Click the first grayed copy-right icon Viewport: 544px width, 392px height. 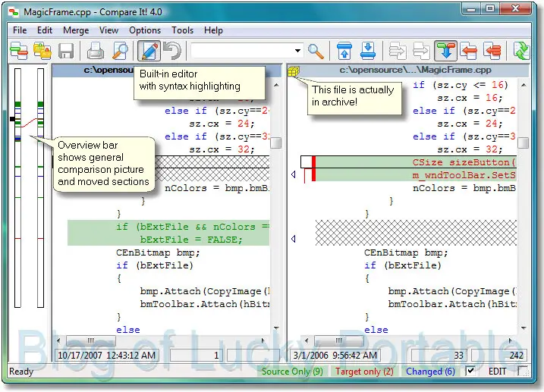click(398, 51)
